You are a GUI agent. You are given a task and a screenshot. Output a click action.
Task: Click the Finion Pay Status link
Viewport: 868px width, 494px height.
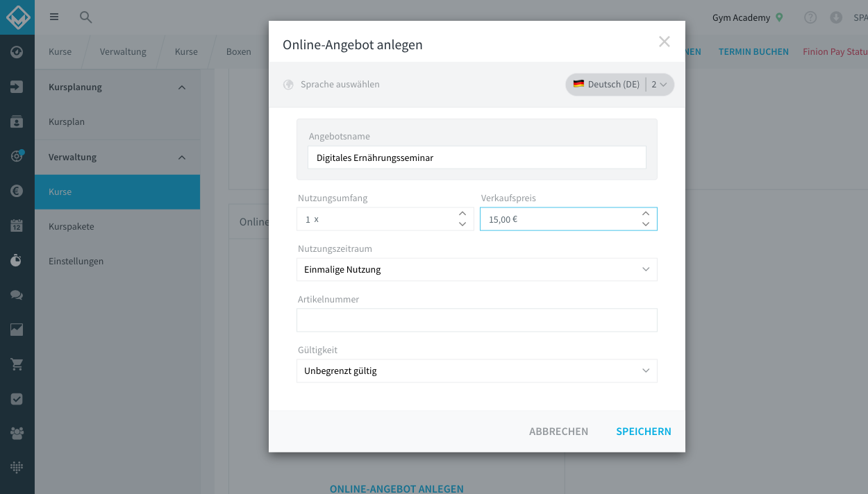835,52
